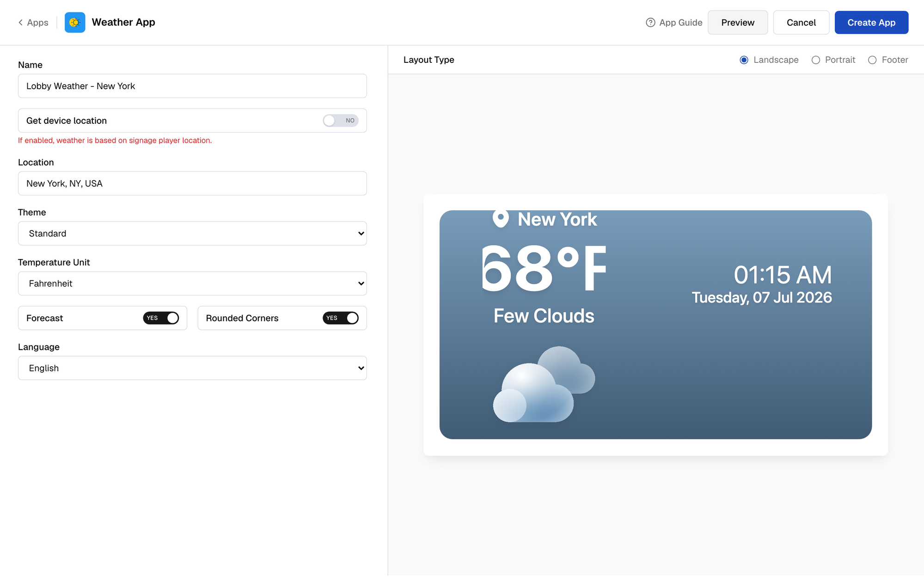
Task: Click the App Guide question mark icon
Action: 650,22
